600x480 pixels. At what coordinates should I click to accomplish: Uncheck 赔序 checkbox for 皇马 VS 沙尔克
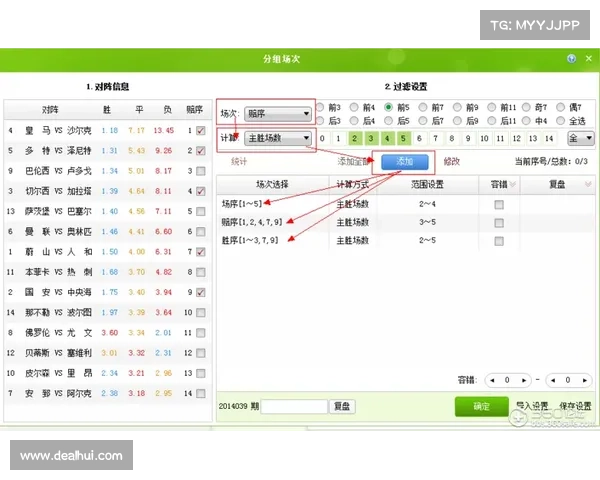click(201, 130)
